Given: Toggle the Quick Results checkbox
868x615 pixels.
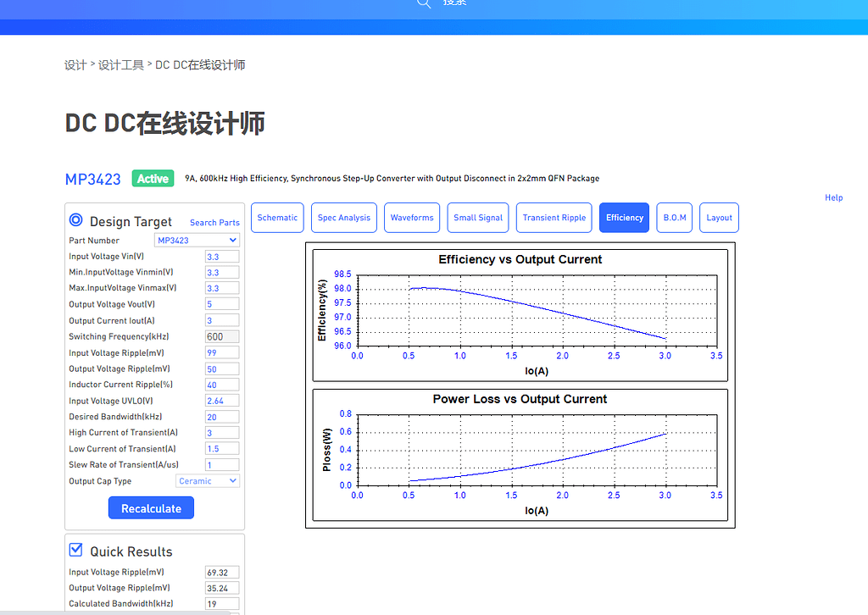Looking at the screenshot, I should (75, 549).
